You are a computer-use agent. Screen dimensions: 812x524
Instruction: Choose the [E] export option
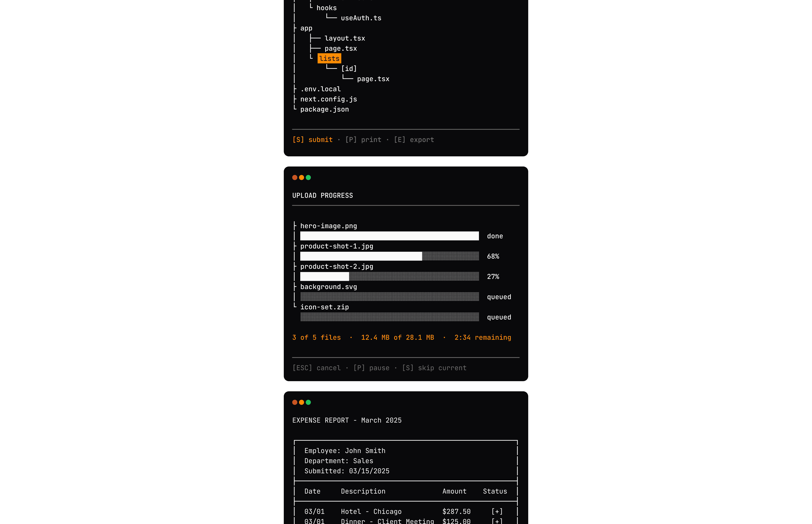click(x=414, y=140)
